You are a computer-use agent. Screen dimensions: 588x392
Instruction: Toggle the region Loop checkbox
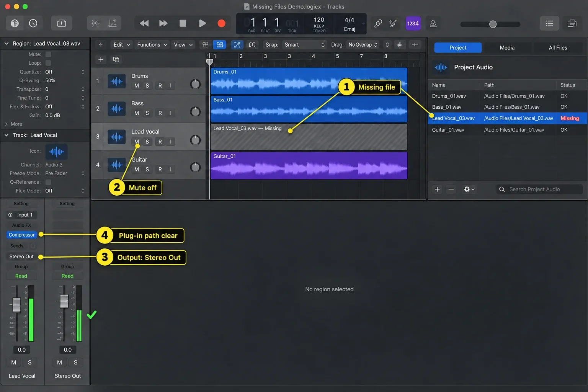tap(48, 63)
